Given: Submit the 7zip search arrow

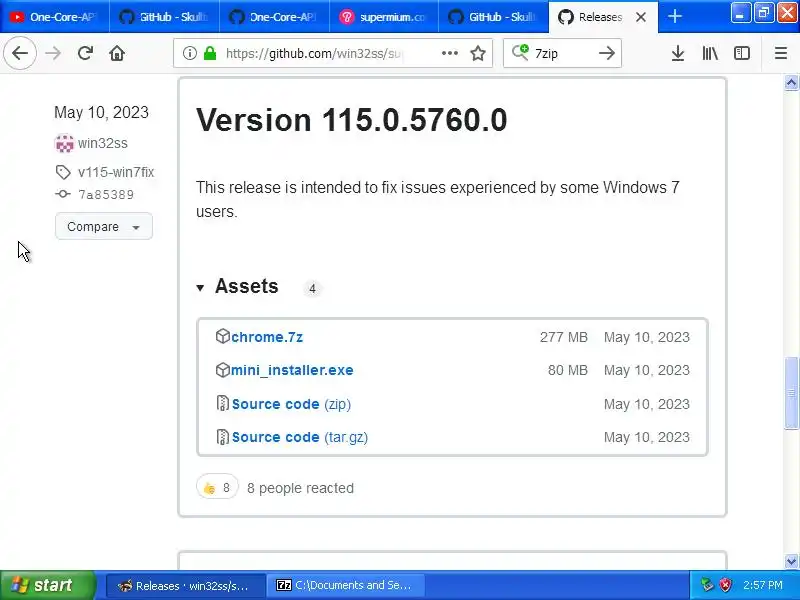Looking at the screenshot, I should coord(607,53).
